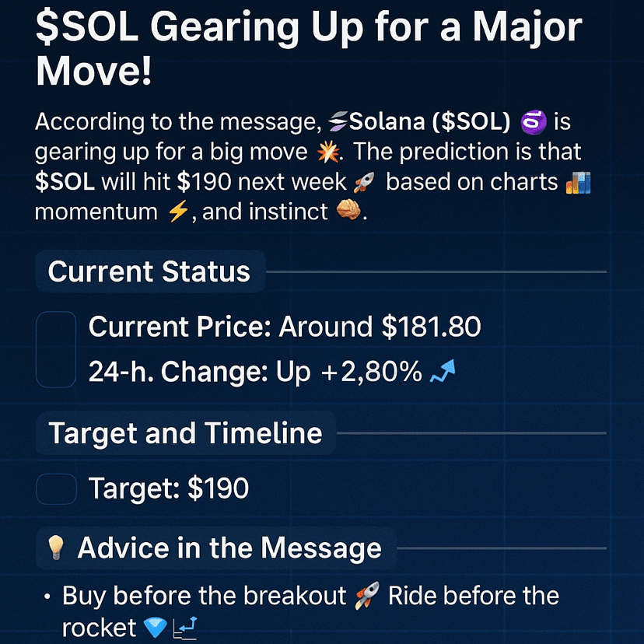This screenshot has width=644, height=644.
Task: Click the bold $SOL ticker in paragraph
Action: 65,182
